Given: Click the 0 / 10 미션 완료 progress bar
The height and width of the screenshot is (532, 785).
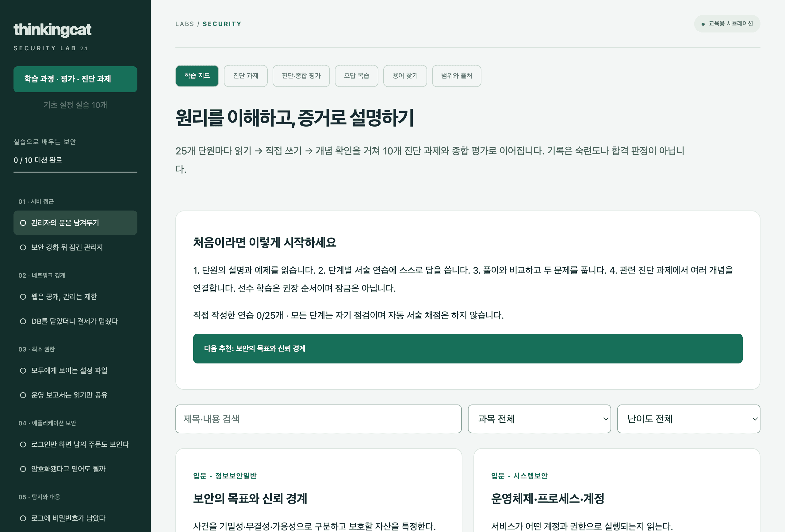Looking at the screenshot, I should [x=75, y=172].
